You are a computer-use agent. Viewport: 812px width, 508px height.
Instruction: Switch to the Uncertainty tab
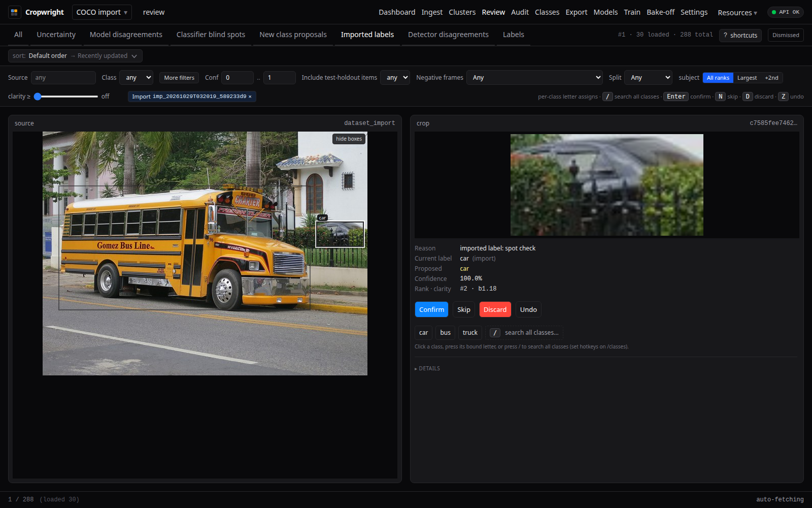(x=56, y=35)
